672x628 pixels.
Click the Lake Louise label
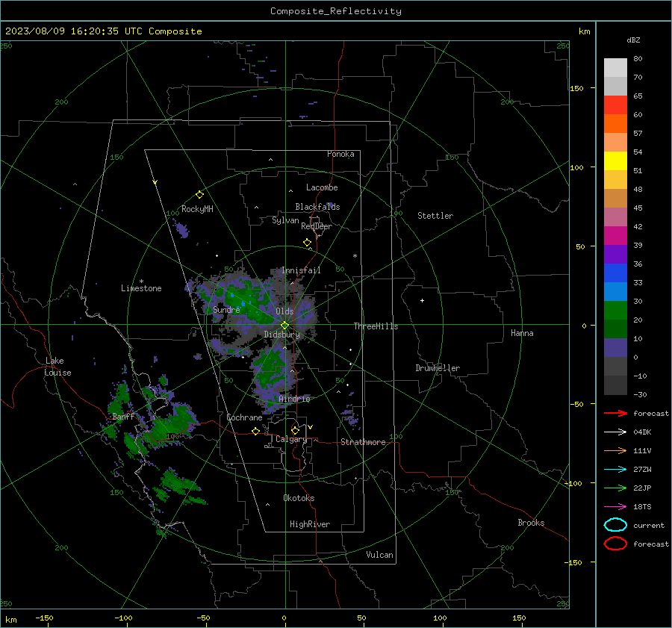click(57, 367)
